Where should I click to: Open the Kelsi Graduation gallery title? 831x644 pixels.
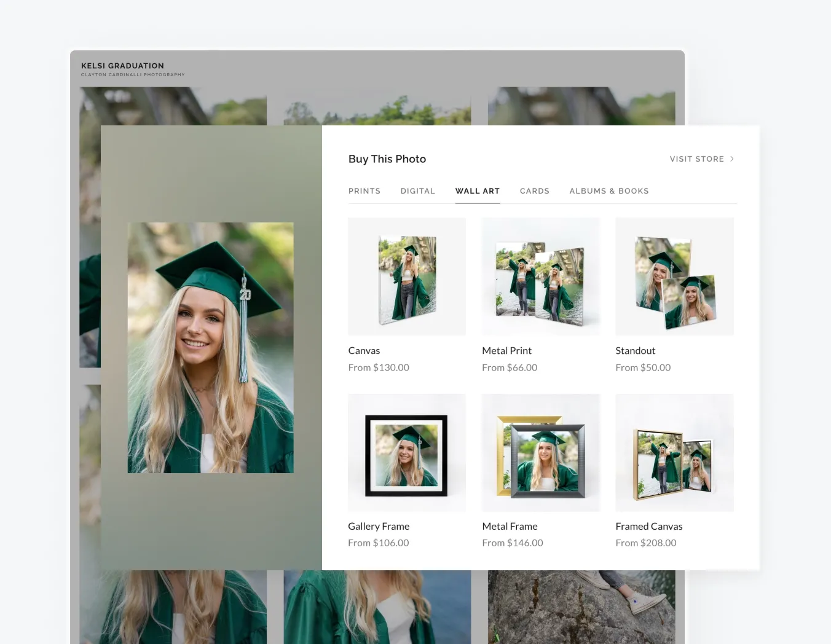click(x=122, y=66)
